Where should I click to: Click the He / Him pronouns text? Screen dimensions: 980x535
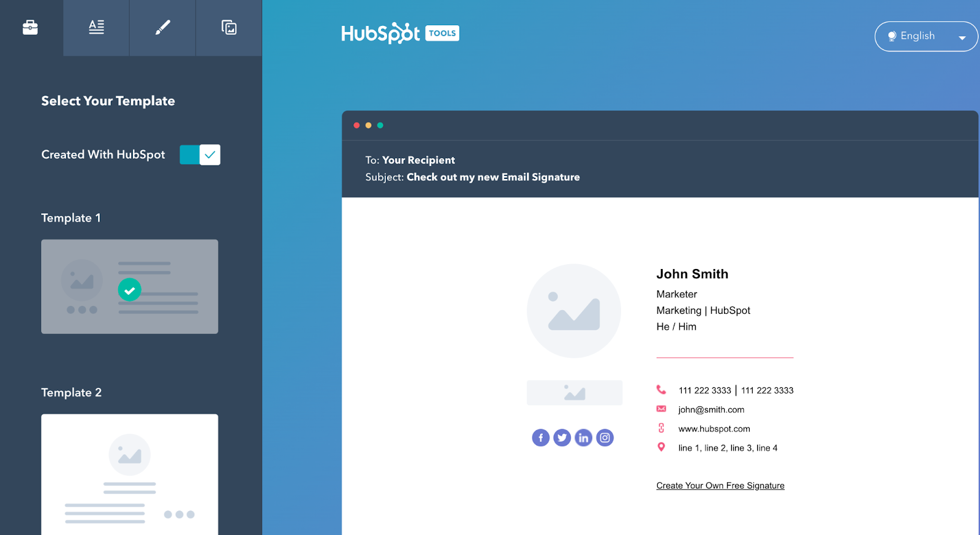pos(676,327)
